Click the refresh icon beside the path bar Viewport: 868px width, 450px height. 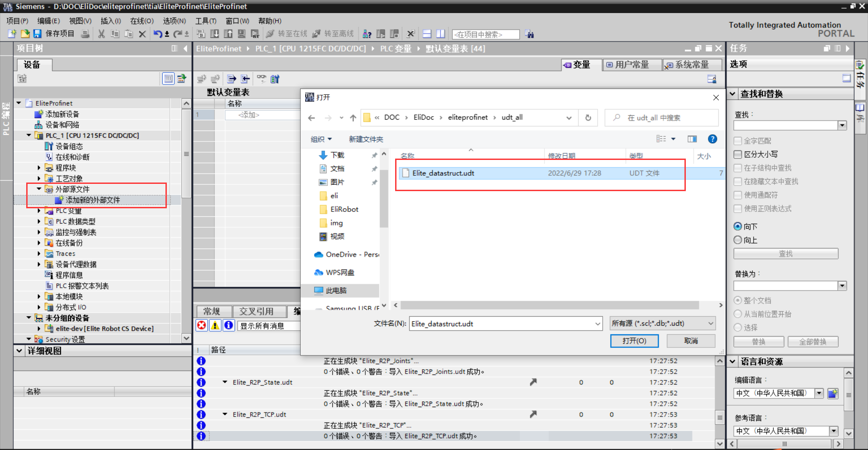588,118
